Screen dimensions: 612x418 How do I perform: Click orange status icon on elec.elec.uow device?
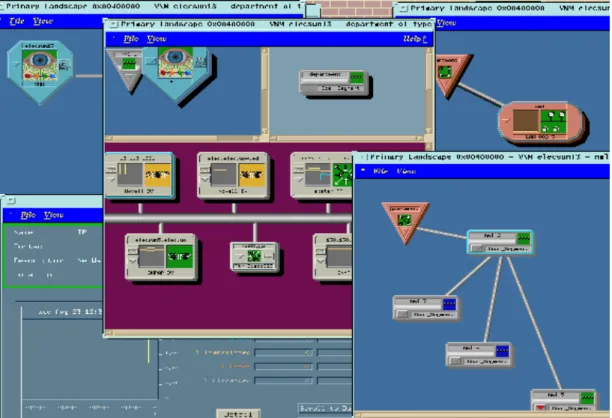pos(252,174)
